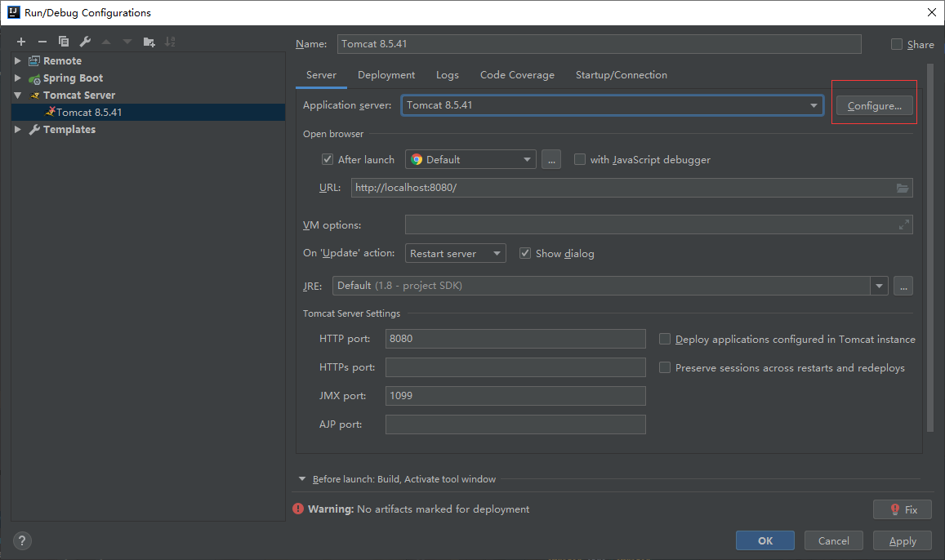Click the HTTPs port field

pyautogui.click(x=515, y=367)
